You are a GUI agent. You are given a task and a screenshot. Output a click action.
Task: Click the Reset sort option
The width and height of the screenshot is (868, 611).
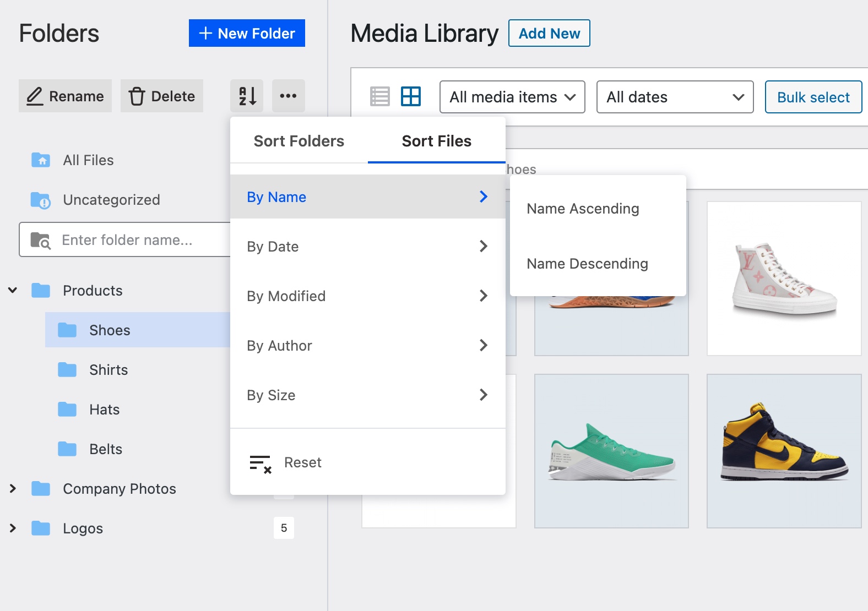click(302, 462)
